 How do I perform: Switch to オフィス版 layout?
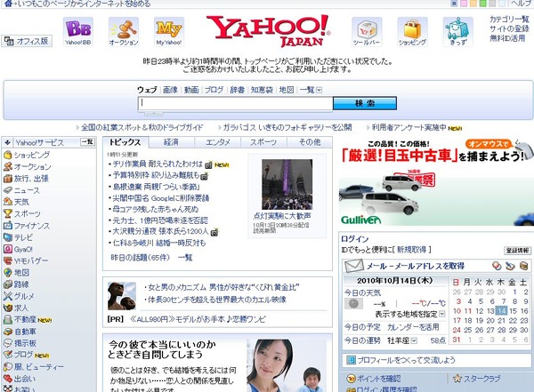click(x=26, y=41)
